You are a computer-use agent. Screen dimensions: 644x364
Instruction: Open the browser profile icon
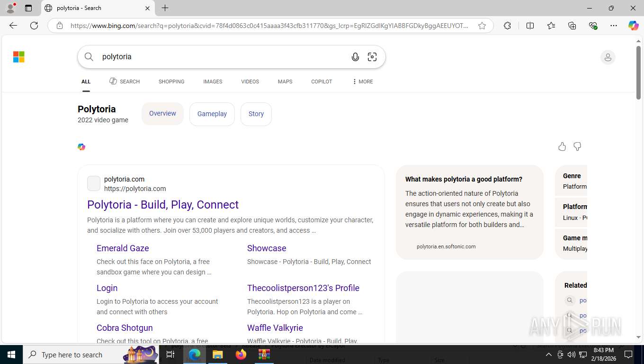coord(10,8)
